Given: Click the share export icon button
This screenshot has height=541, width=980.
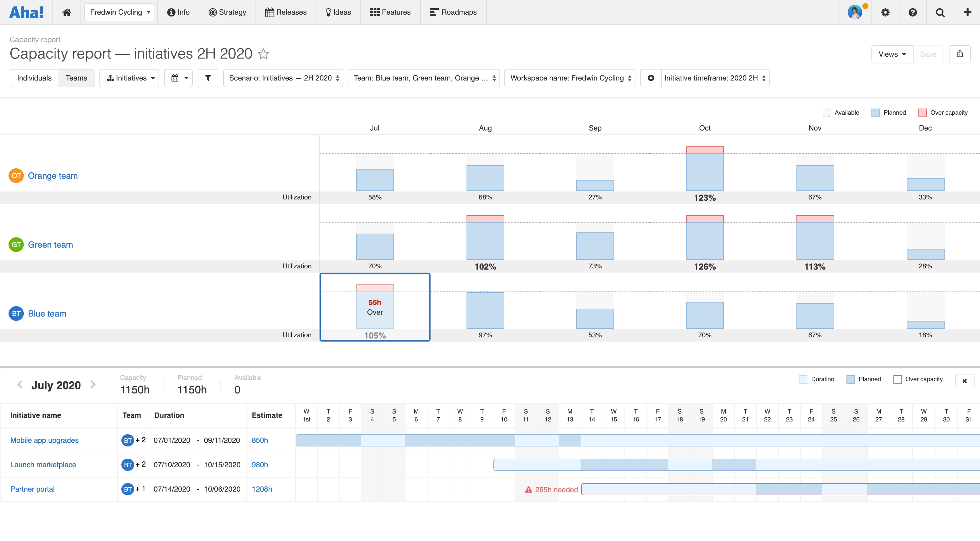Looking at the screenshot, I should (x=960, y=54).
